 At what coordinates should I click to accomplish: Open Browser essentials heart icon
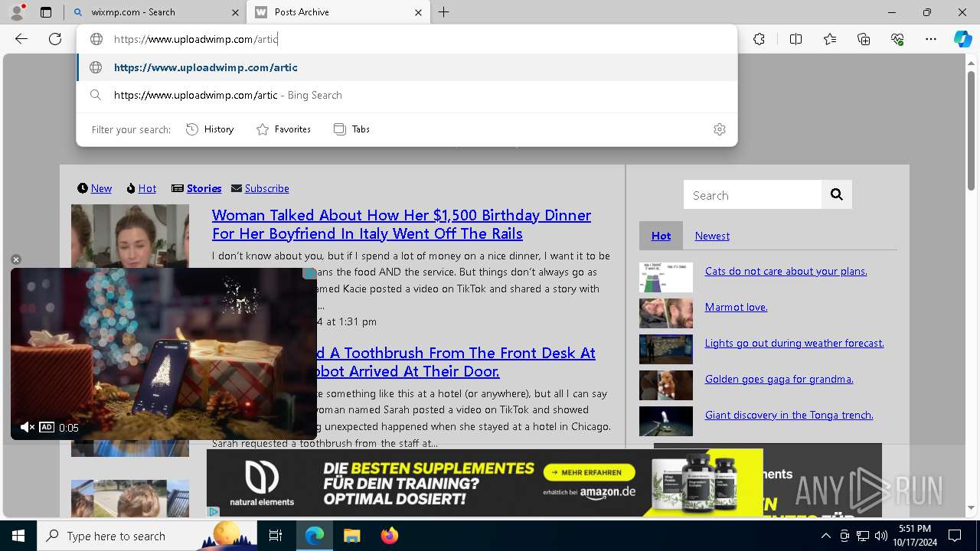point(897,39)
